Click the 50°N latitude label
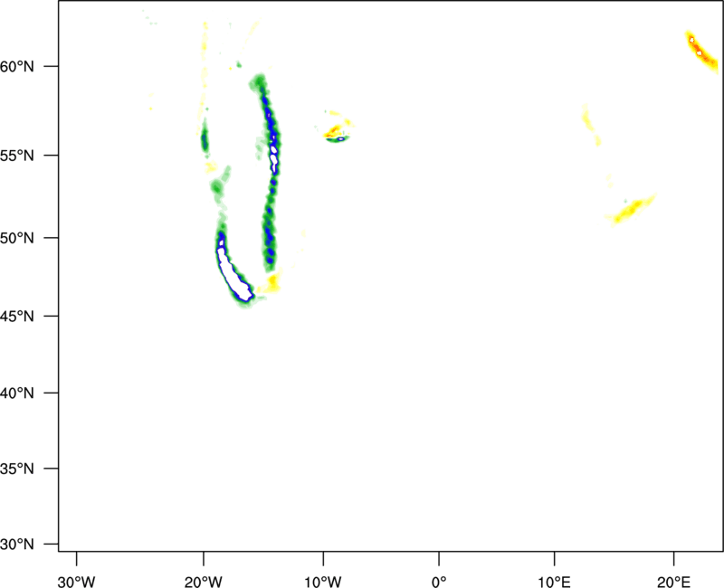 (17, 238)
